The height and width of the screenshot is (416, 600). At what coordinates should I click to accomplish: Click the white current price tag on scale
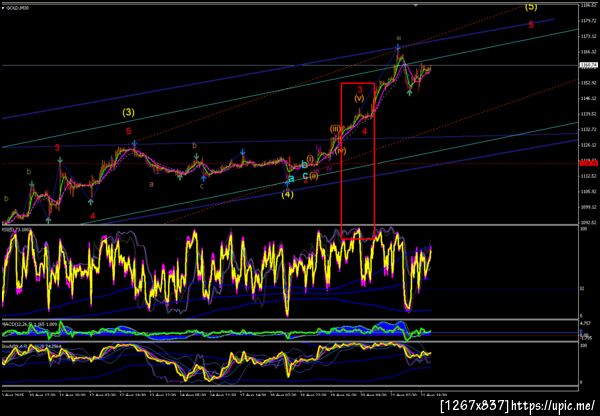[589, 65]
